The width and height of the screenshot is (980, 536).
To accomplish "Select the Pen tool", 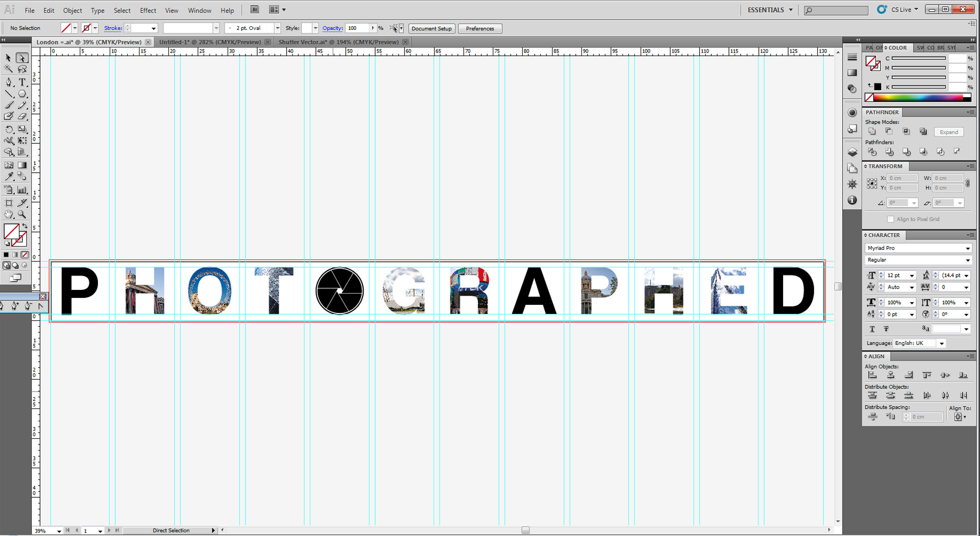I will [8, 82].
